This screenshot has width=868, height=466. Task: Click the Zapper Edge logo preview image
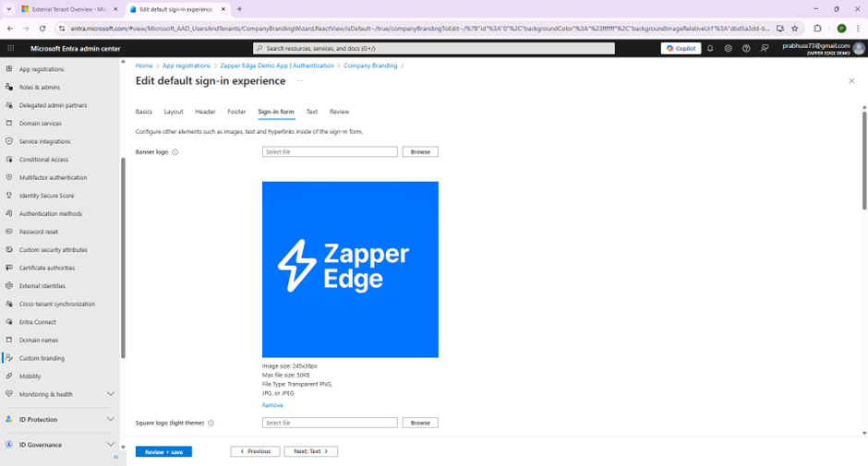click(350, 269)
